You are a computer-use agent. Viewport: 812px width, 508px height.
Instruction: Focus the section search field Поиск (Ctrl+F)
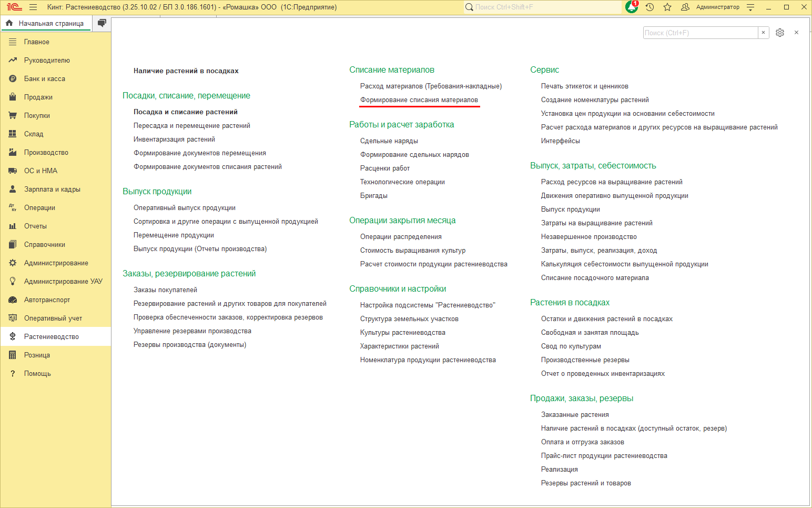tap(701, 33)
